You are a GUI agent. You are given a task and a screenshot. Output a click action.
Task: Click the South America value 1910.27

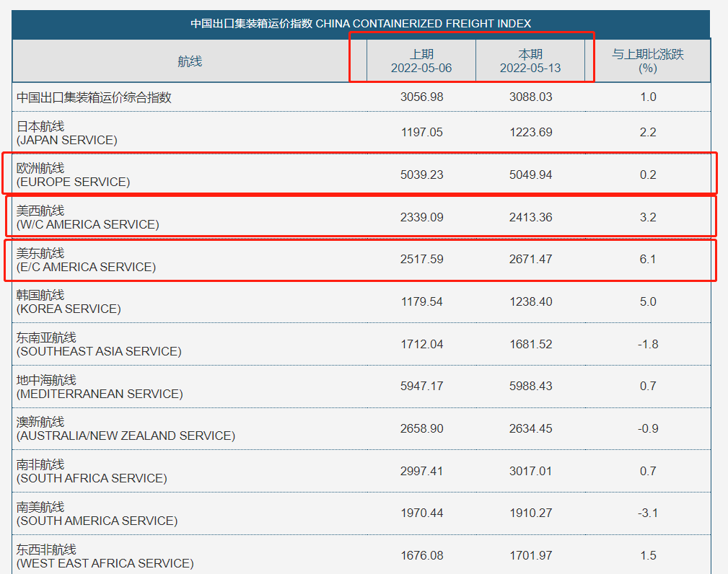[531, 513]
